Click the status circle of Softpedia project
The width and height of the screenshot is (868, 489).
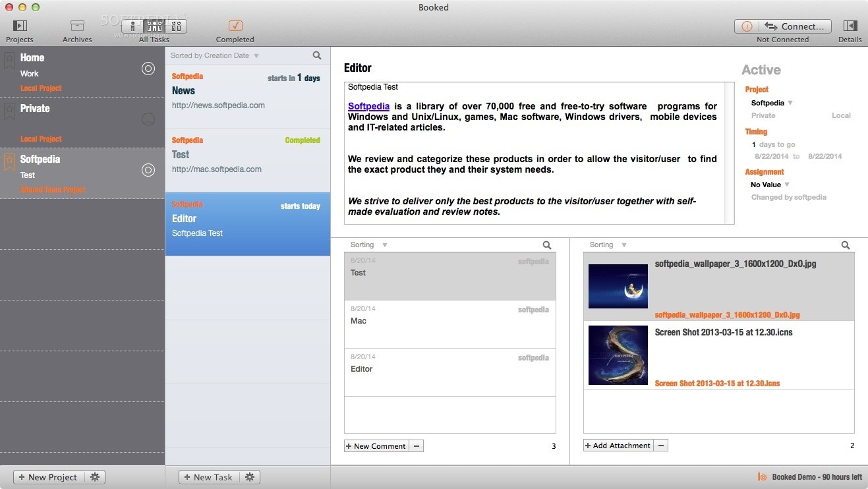tap(148, 170)
